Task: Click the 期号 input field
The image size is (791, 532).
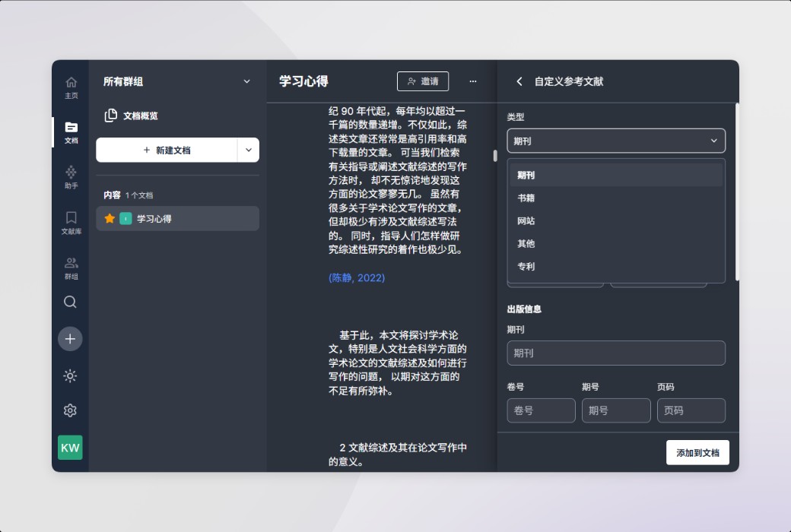Action: tap(616, 410)
